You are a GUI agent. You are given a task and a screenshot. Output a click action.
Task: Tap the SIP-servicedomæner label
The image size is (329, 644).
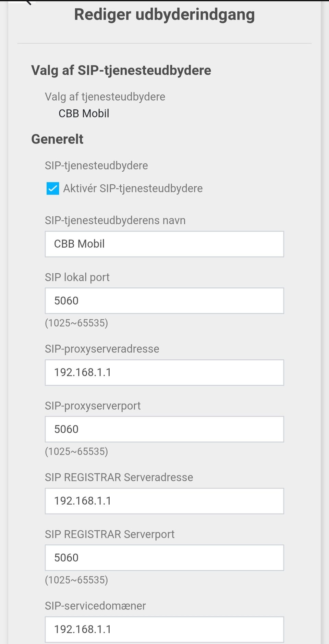pos(95,606)
